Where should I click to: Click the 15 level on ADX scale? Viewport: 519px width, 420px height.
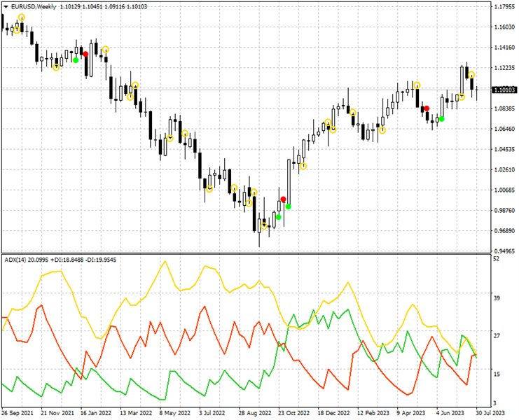pos(496,374)
